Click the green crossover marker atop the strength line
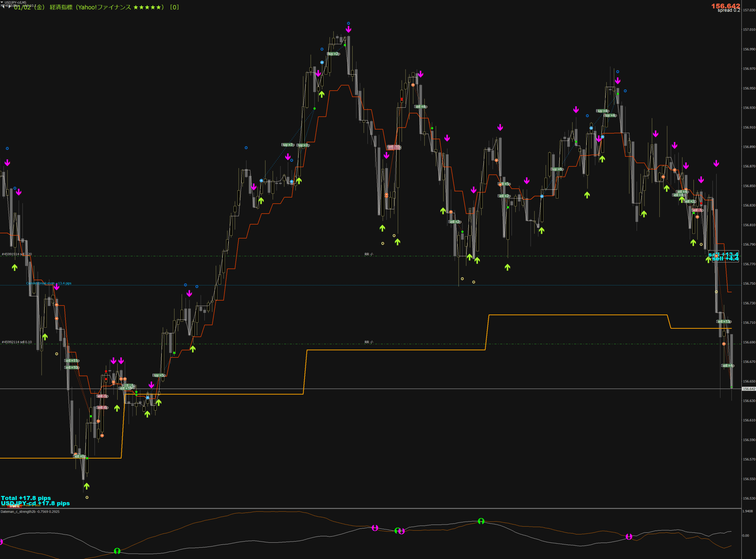756x559 pixels. click(x=481, y=521)
